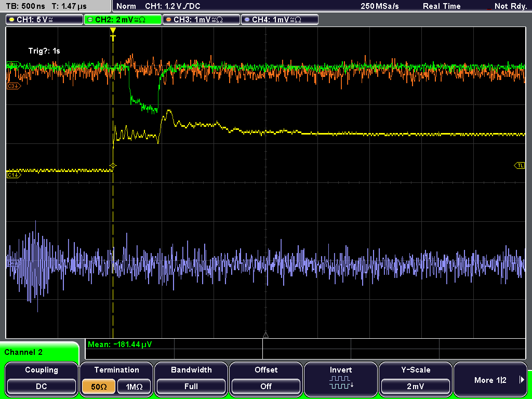Open the Bandwidth Full setting

click(191, 386)
